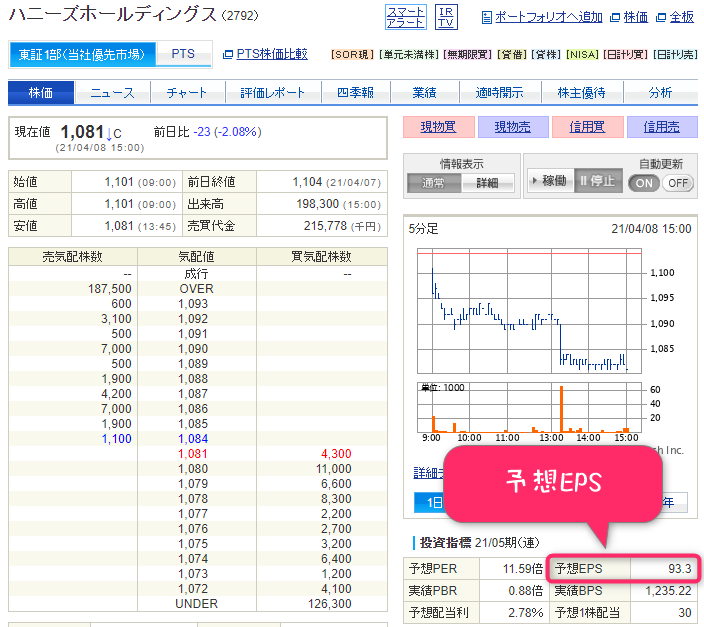Click ポートフォリオへ追加 link

tap(548, 17)
